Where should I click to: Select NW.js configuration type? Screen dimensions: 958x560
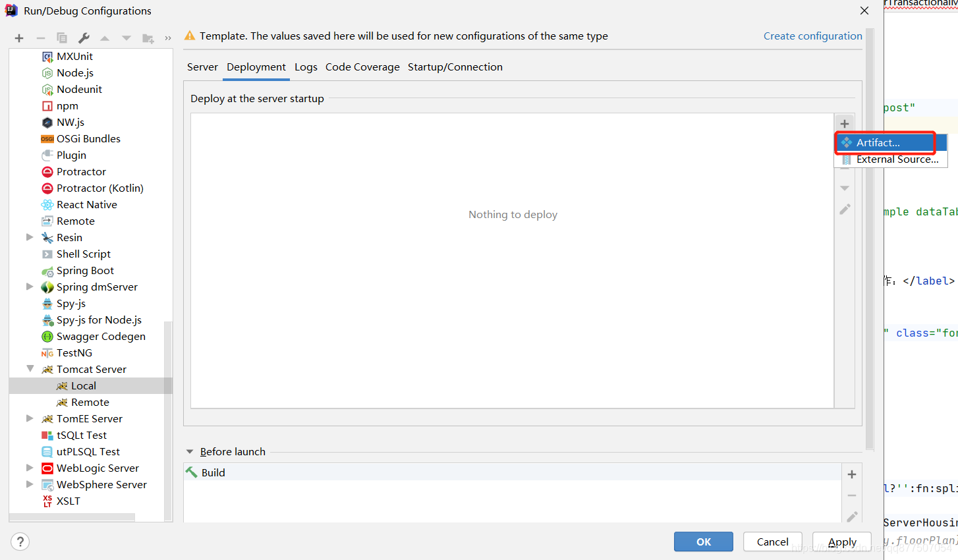pyautogui.click(x=70, y=123)
